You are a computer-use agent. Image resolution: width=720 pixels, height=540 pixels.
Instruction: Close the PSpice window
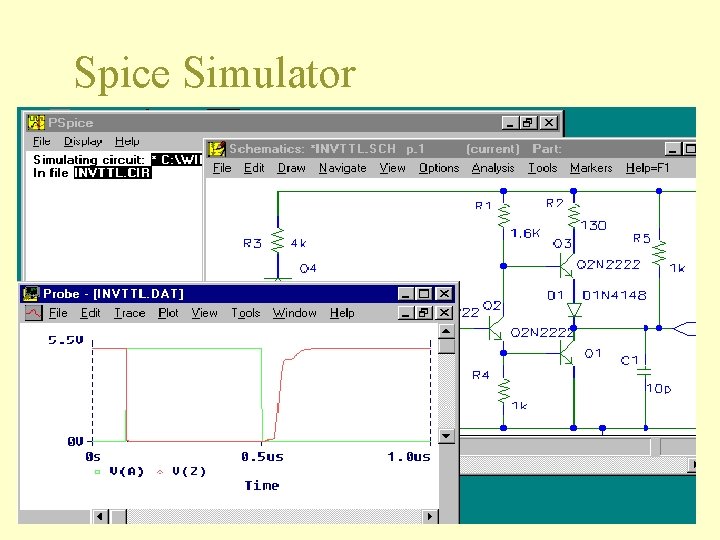tap(549, 123)
